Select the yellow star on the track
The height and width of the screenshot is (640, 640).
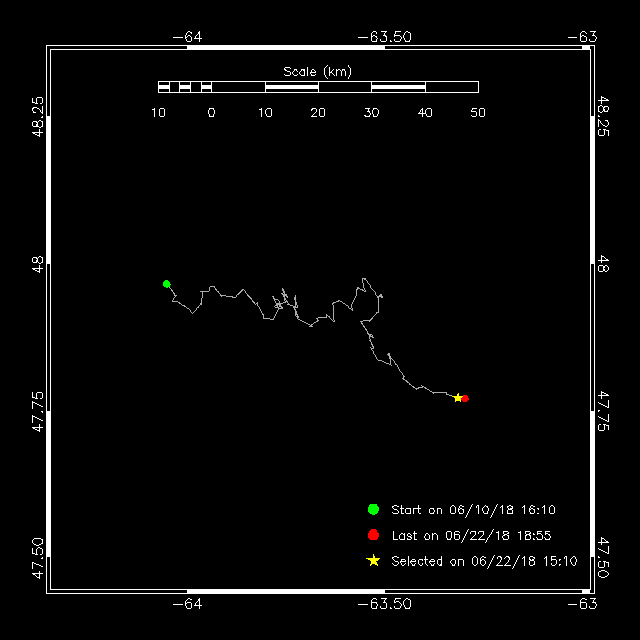(458, 398)
